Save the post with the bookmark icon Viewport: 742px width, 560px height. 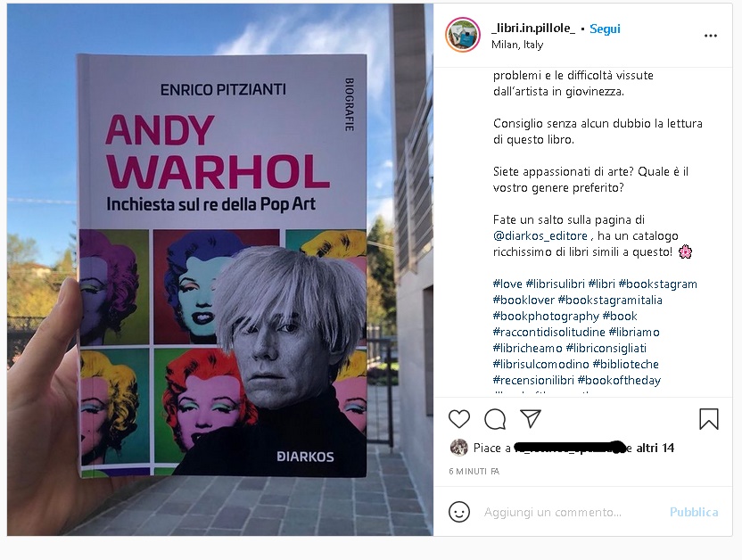709,419
